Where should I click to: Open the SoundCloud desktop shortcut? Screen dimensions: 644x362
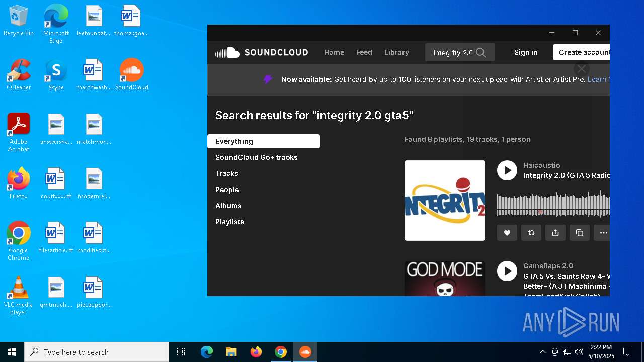132,75
